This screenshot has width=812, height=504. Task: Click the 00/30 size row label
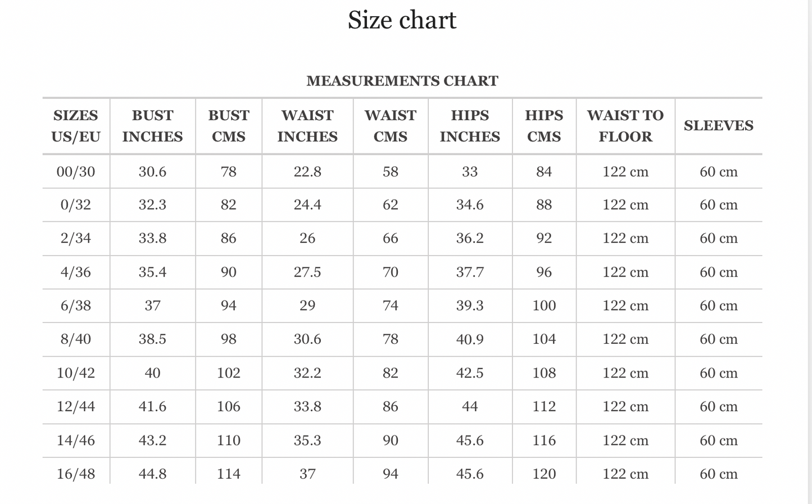[x=76, y=171]
